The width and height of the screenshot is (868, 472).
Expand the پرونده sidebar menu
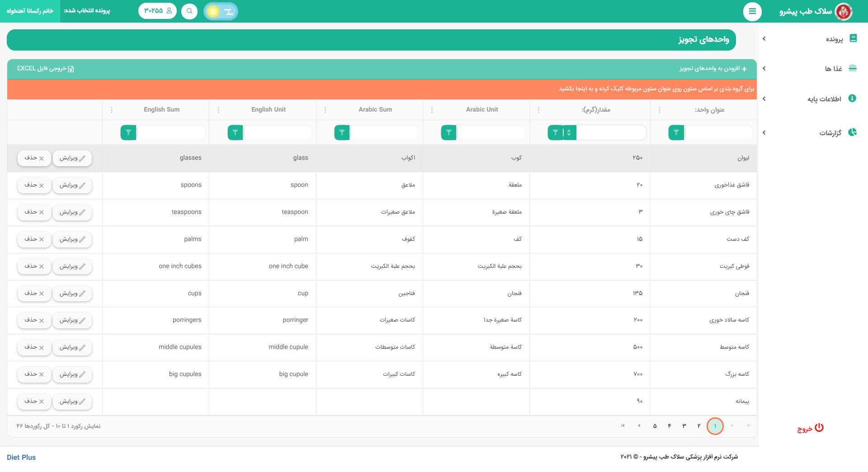pyautogui.click(x=809, y=39)
